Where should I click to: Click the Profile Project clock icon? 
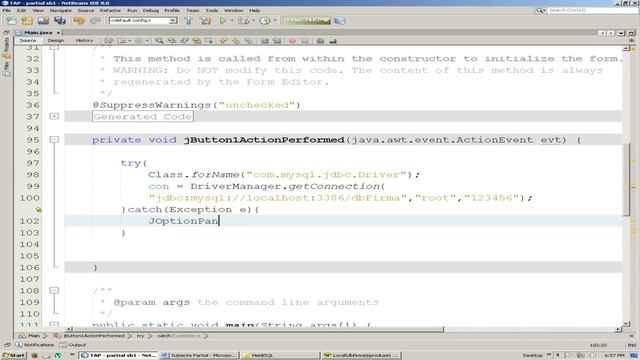pyautogui.click(x=265, y=20)
